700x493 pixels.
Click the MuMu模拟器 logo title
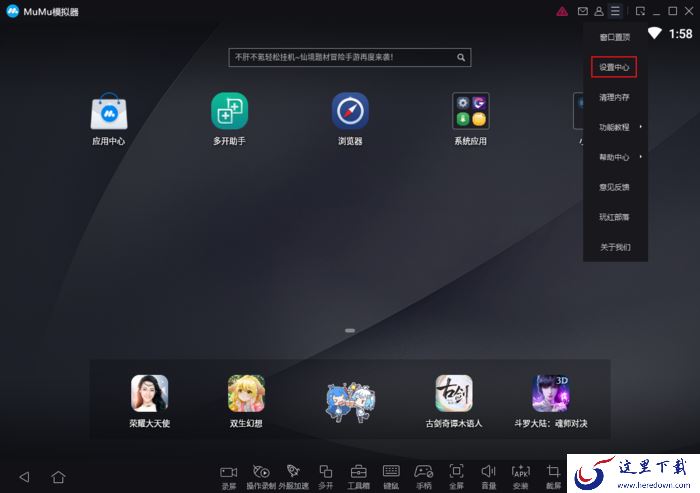[x=43, y=12]
